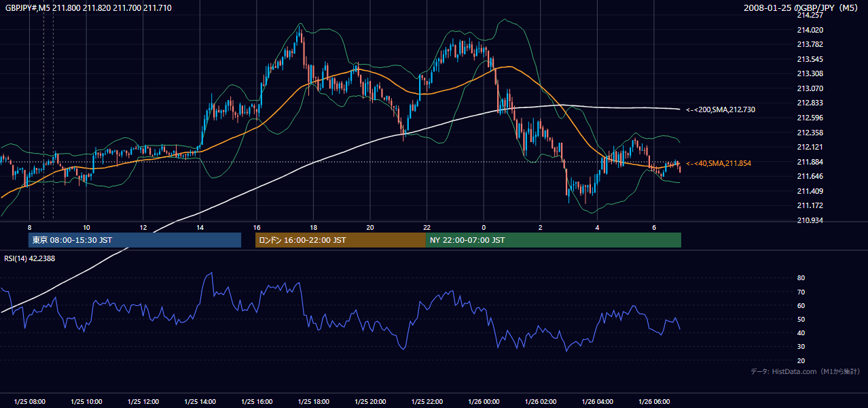The image size is (868, 408).
Task: Select the 40 SMA 211.854 label
Action: [719, 163]
